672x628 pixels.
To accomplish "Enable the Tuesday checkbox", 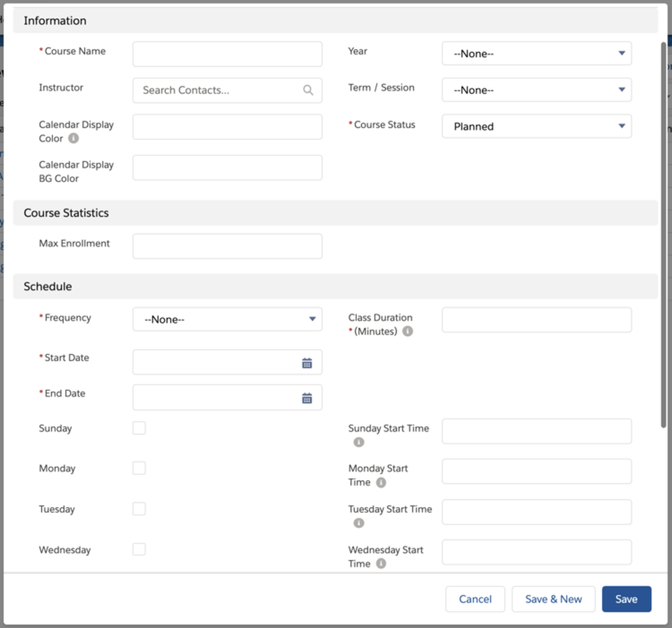I will (x=139, y=509).
